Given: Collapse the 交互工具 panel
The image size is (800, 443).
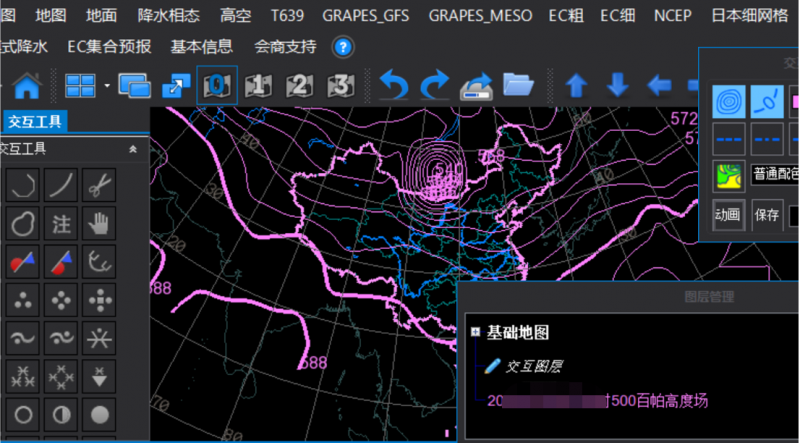Looking at the screenshot, I should tap(133, 149).
